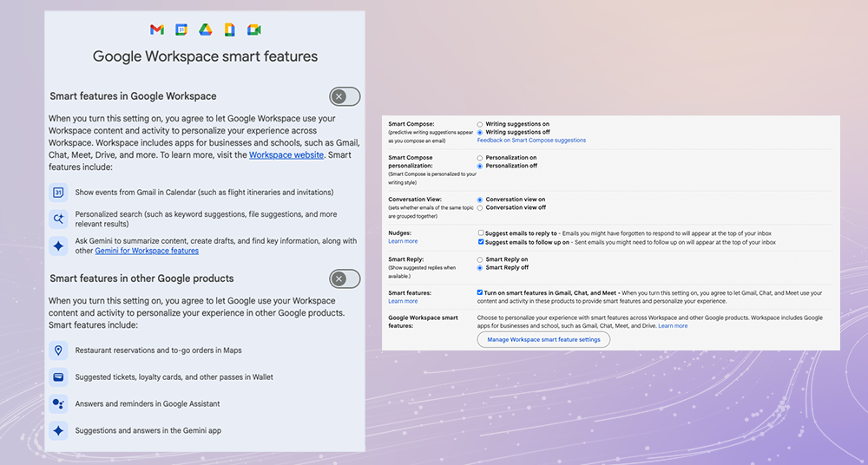Choose Smart Reply on
868x465 pixels.
481,259
